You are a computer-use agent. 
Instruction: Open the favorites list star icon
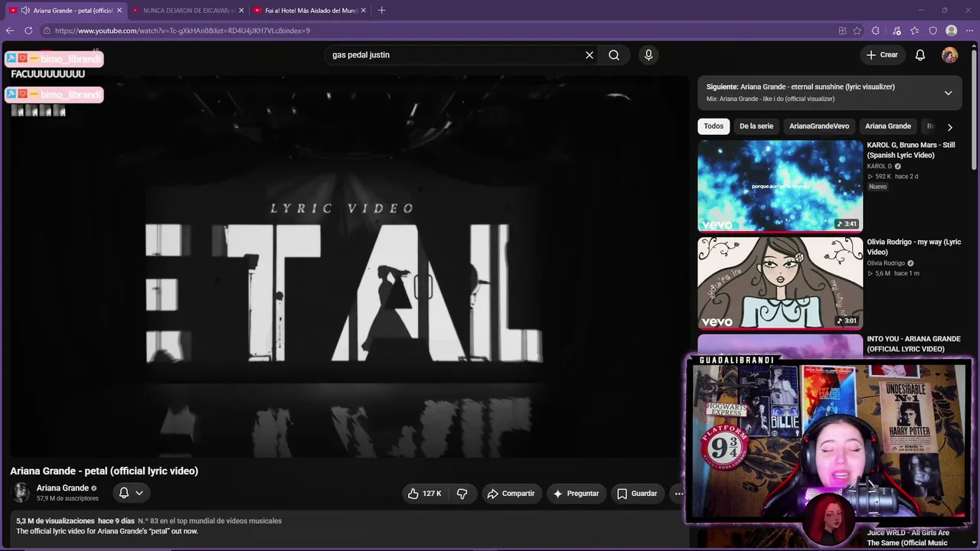[914, 31]
